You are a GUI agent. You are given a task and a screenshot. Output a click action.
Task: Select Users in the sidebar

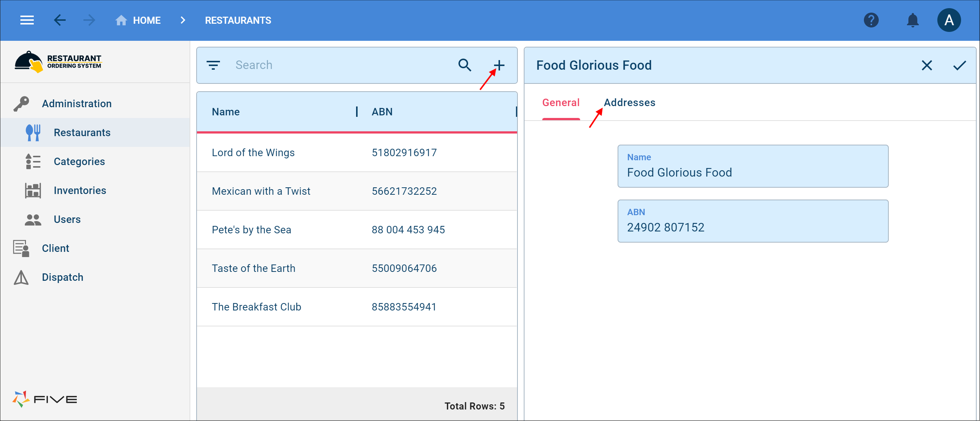click(95, 220)
